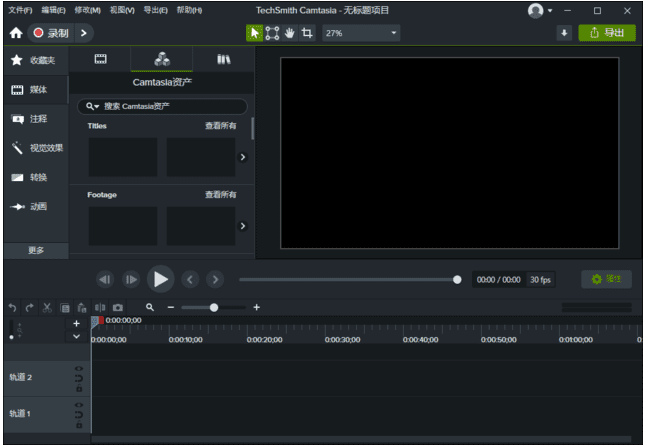This screenshot has height=448, width=645.
Task: Toggle magnetic track on 轨道 1
Action: [x=79, y=414]
